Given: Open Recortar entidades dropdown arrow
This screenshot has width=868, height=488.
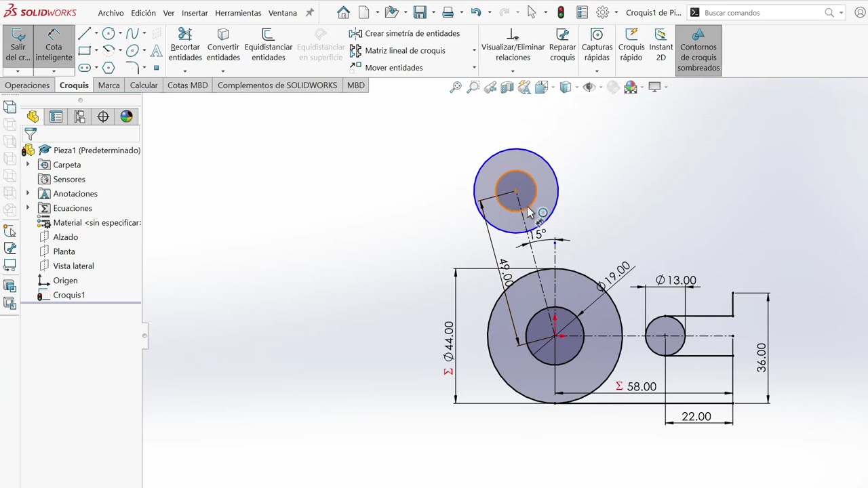Looking at the screenshot, I should [185, 70].
